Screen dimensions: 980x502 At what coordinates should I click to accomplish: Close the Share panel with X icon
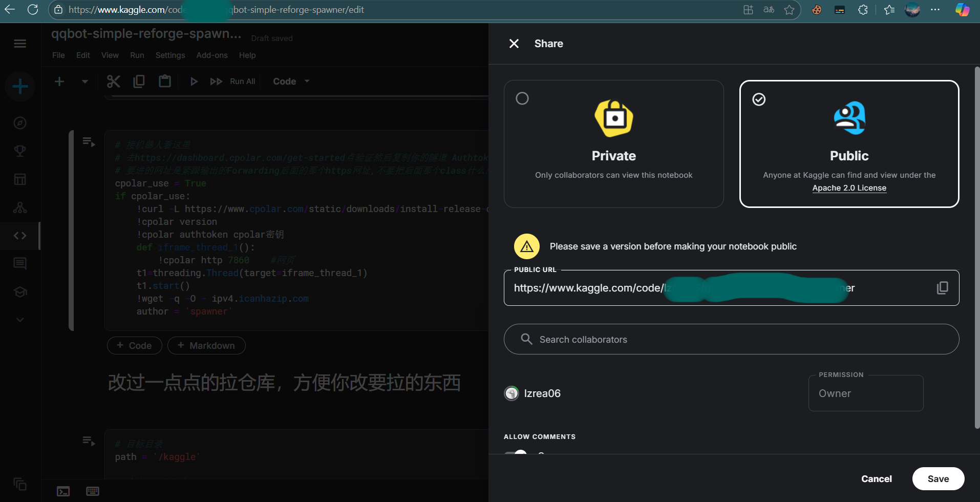(x=514, y=44)
